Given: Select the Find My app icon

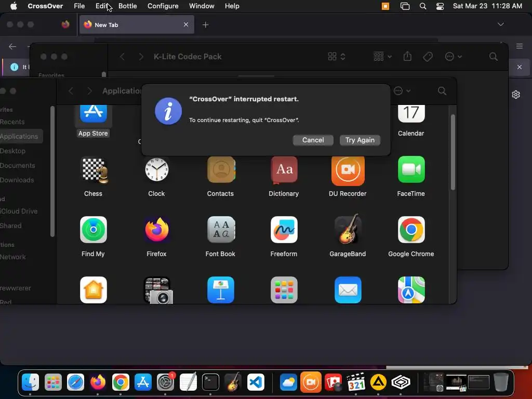Looking at the screenshot, I should [x=94, y=230].
